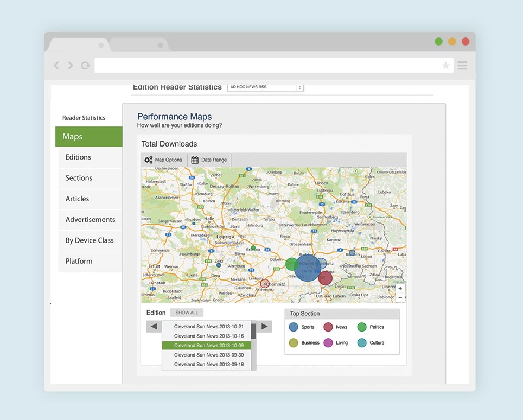The width and height of the screenshot is (523, 420).
Task: Click the purple Living color swatch
Action: 328,342
